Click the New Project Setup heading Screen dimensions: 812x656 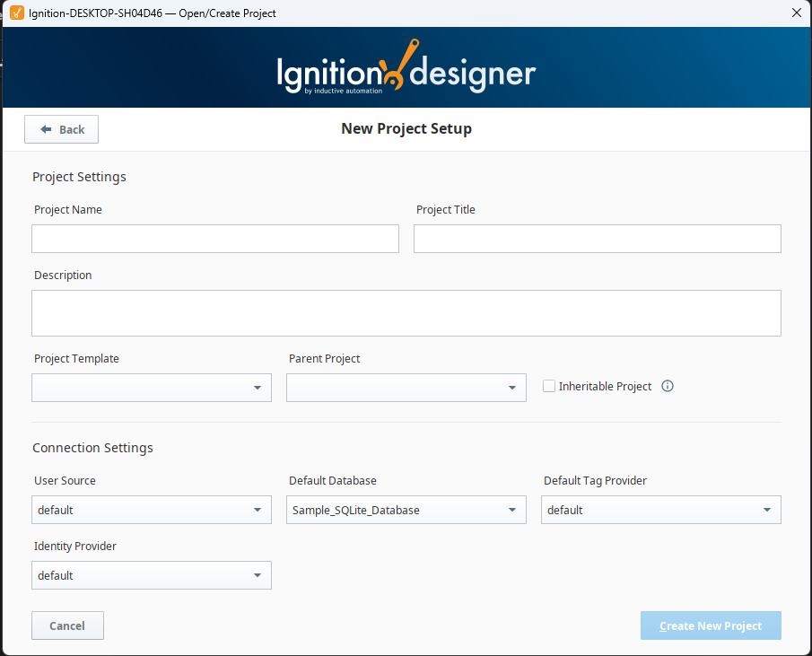click(406, 128)
